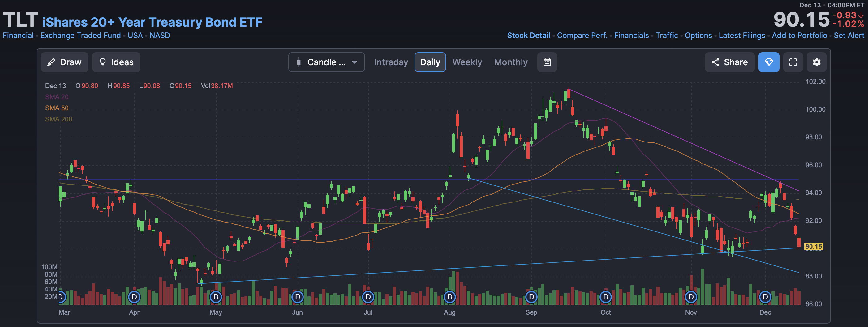Viewport: 868px width, 327px height.
Task: Click the November dividend D marker
Action: click(691, 297)
